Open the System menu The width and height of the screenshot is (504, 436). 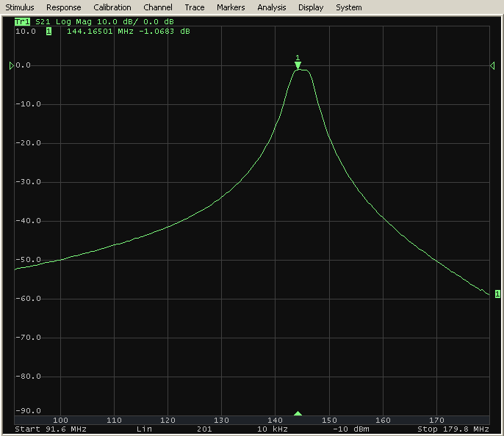coord(349,7)
